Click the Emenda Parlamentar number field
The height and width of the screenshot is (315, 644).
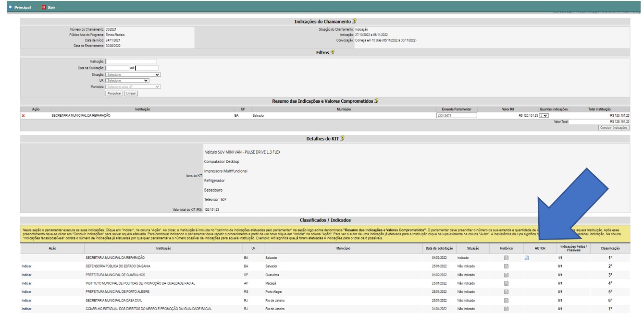(456, 116)
